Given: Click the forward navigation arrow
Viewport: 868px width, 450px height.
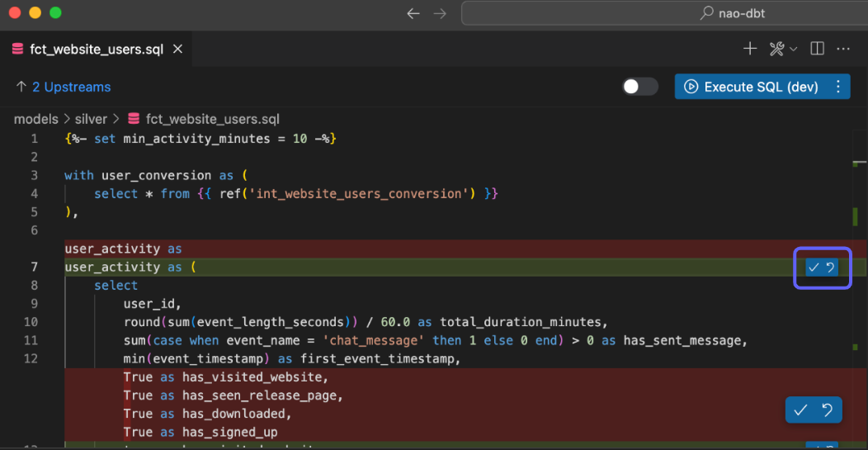Looking at the screenshot, I should (440, 13).
